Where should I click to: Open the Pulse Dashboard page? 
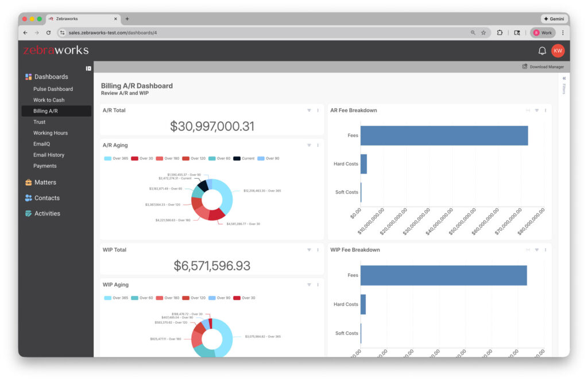(x=53, y=89)
